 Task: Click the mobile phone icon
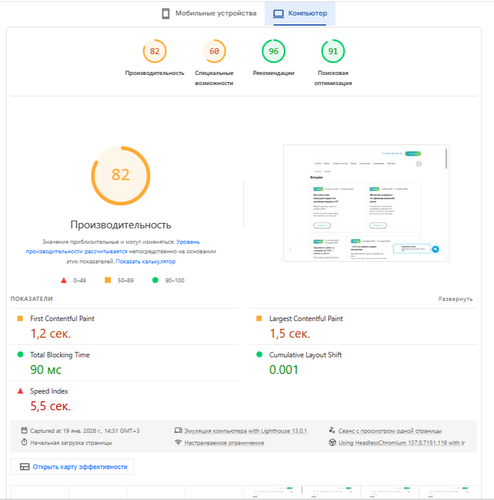pos(165,14)
